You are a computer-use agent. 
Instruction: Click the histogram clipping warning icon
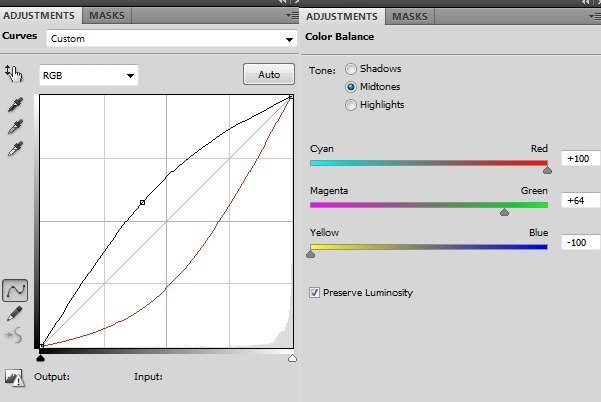(15, 378)
